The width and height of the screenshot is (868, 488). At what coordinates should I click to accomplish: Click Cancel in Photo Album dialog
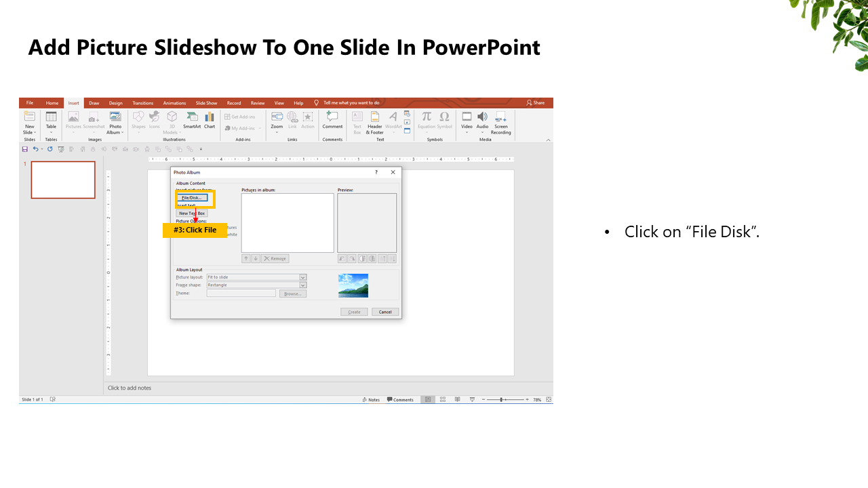[385, 312]
